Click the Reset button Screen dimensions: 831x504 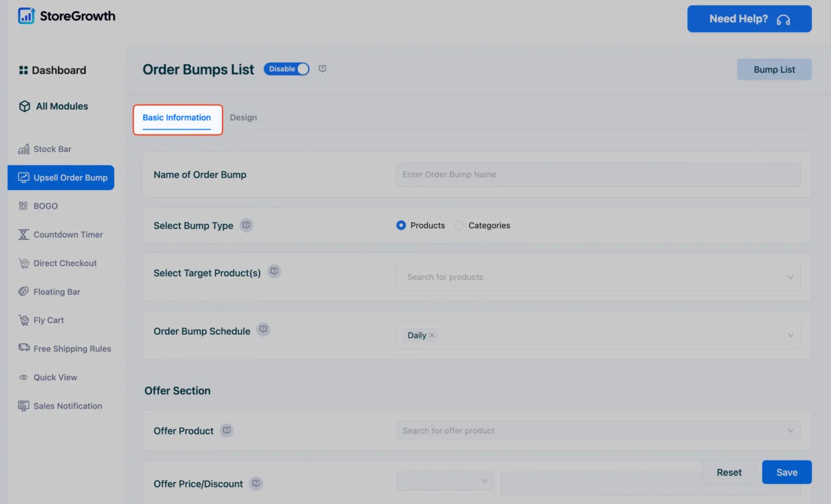(x=729, y=472)
